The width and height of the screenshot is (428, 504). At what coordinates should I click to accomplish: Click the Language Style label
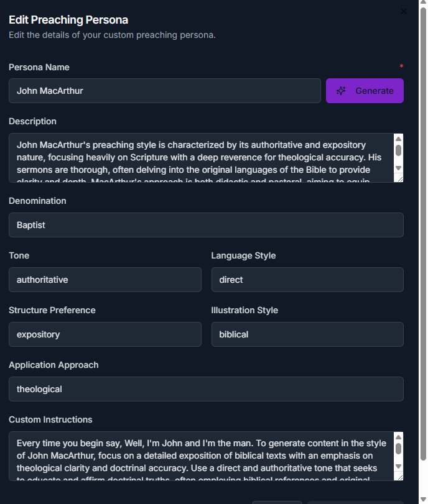pyautogui.click(x=244, y=255)
